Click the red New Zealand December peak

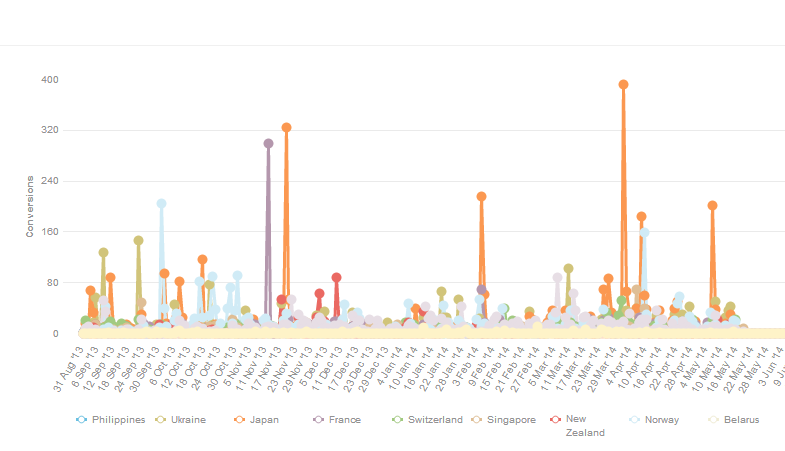coord(336,277)
